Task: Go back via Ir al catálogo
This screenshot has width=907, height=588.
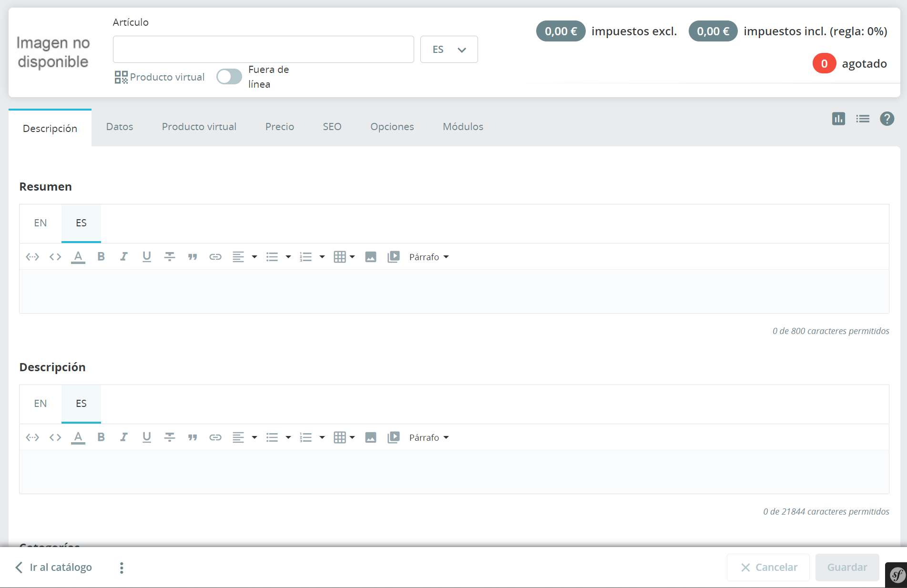Action: (53, 568)
